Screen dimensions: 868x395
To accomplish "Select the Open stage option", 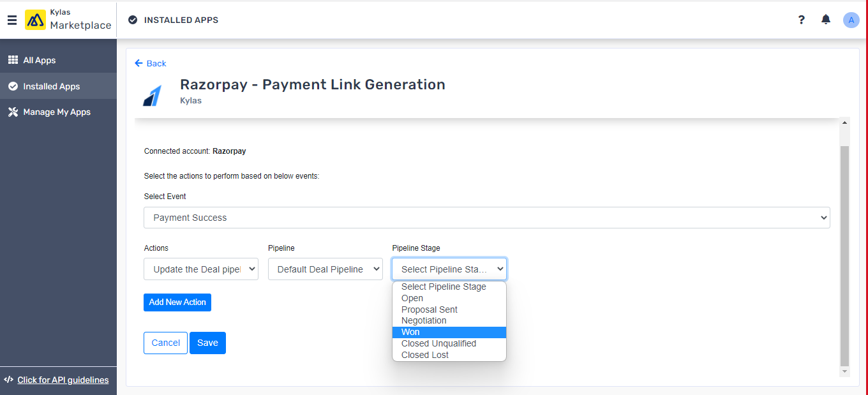I will click(x=449, y=298).
